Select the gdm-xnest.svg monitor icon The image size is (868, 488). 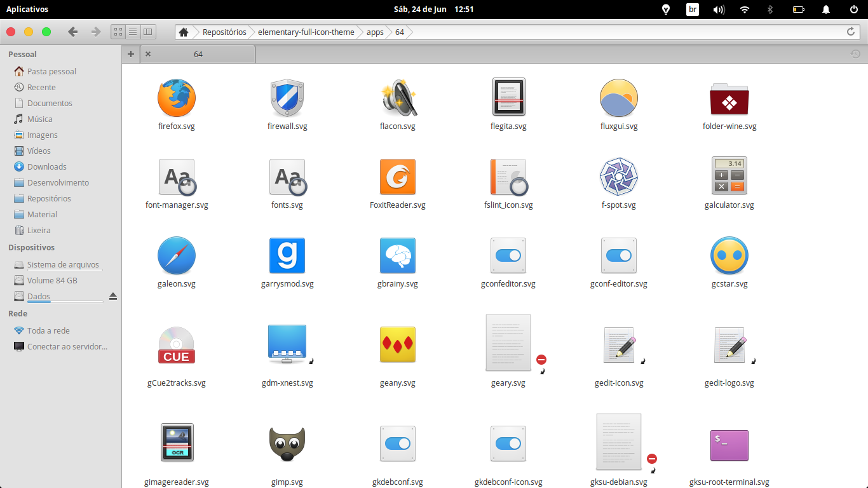pyautogui.click(x=287, y=345)
